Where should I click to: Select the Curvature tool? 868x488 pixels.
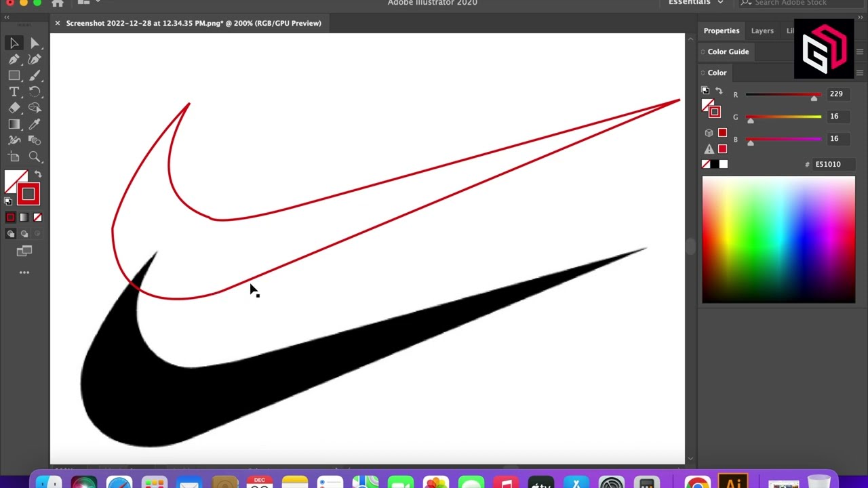[x=35, y=60]
